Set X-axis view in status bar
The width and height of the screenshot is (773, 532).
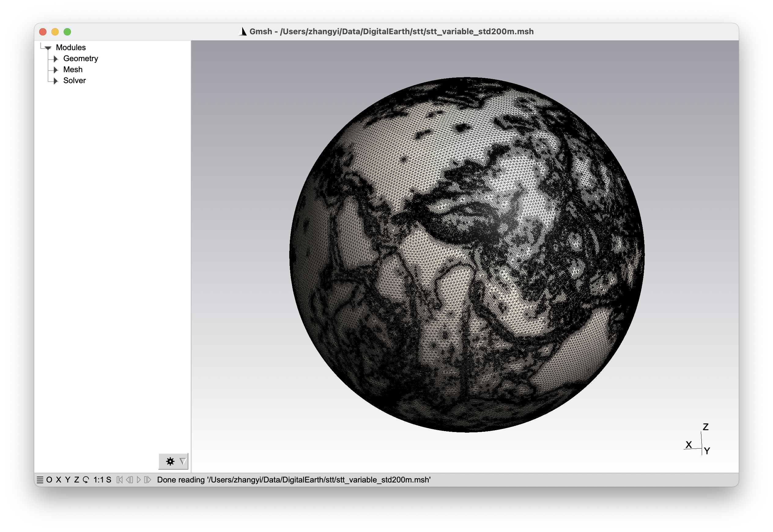click(59, 480)
